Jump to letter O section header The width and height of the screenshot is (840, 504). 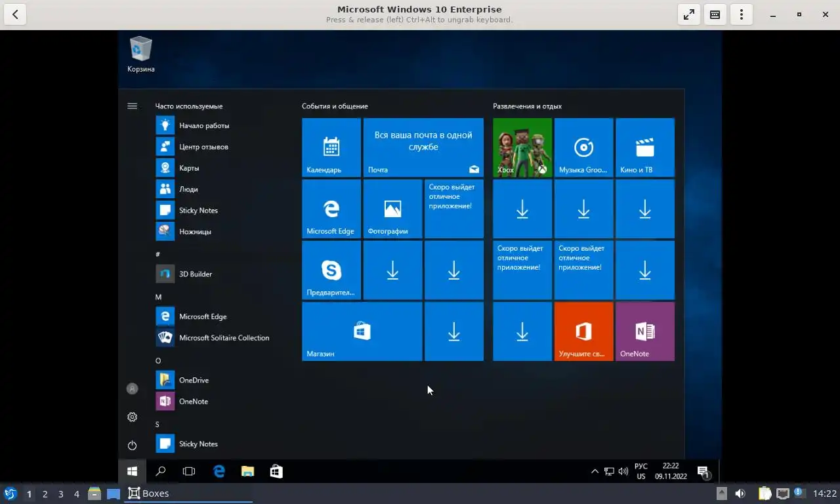pyautogui.click(x=158, y=360)
